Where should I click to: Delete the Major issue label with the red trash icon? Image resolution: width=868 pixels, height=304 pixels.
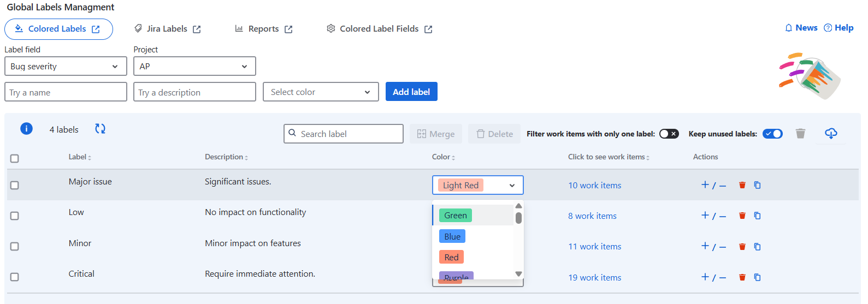[x=742, y=185]
